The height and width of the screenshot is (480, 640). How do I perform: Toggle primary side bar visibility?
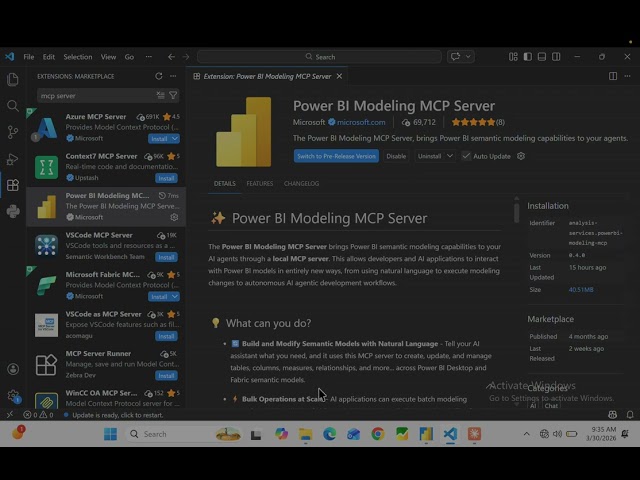coord(528,57)
